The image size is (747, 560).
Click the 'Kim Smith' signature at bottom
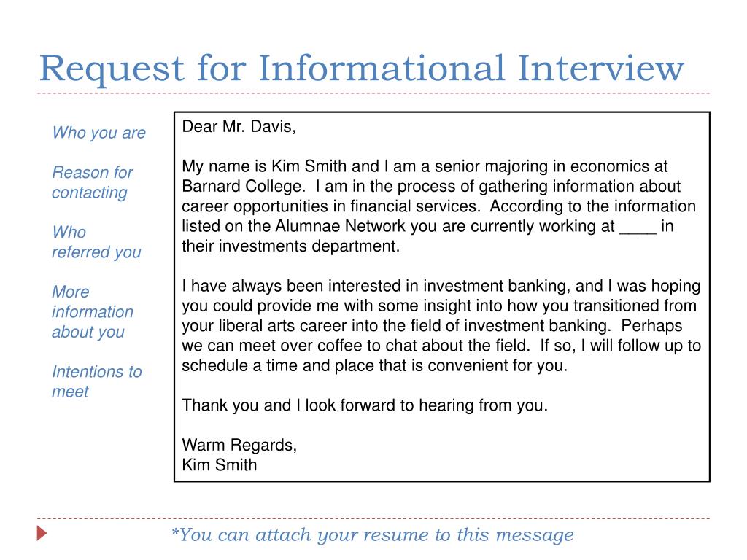click(220, 464)
